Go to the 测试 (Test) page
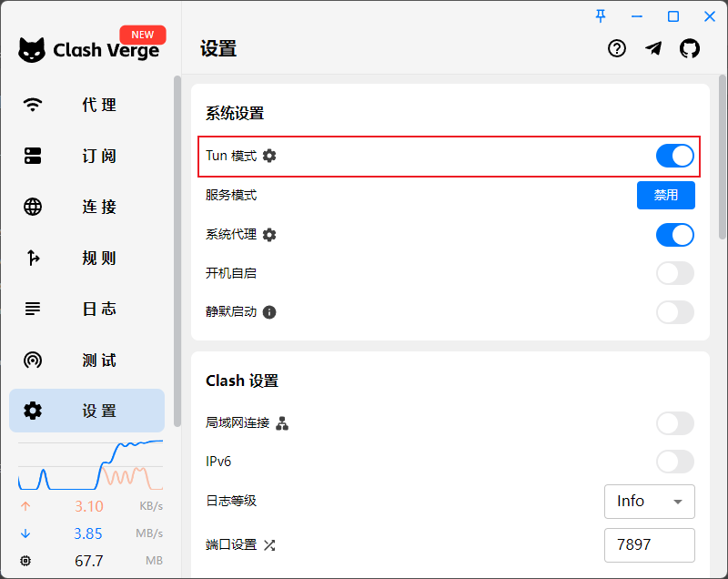This screenshot has height=579, width=728. tap(86, 360)
